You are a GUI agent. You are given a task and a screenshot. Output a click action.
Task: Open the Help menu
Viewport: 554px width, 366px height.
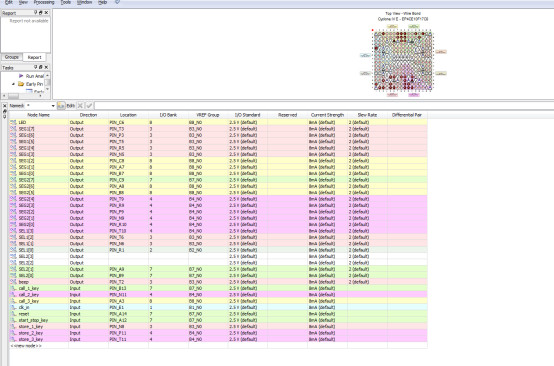click(x=102, y=2)
